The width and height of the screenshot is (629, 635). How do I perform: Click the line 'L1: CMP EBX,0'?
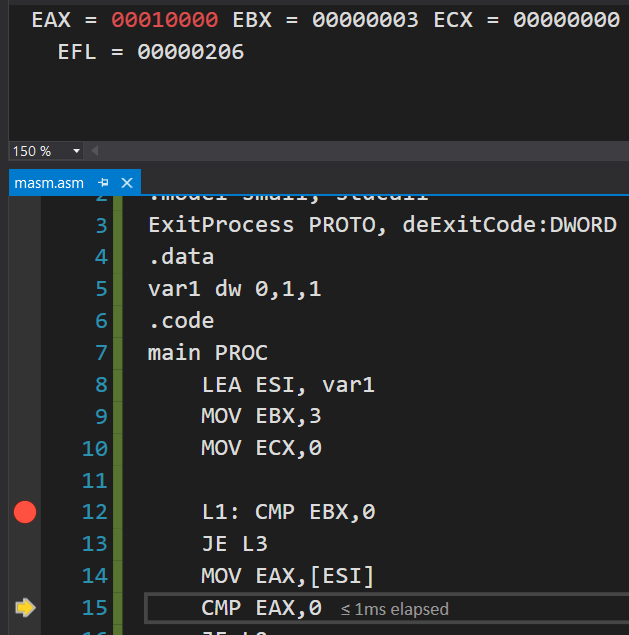[x=288, y=512]
